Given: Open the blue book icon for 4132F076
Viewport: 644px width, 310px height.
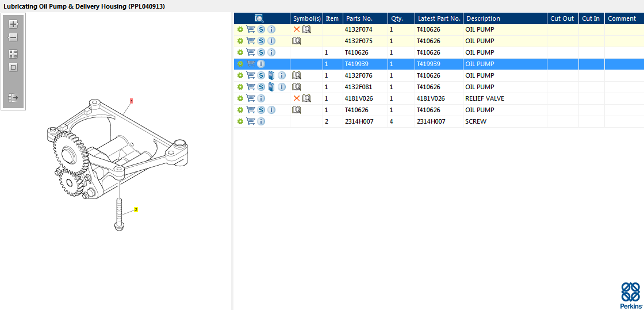Looking at the screenshot, I should (x=271, y=75).
